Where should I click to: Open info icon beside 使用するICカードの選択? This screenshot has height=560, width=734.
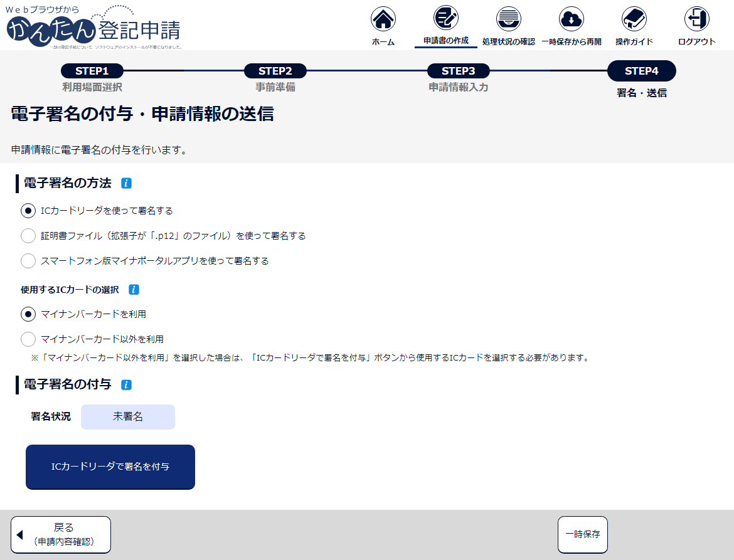pos(134,290)
